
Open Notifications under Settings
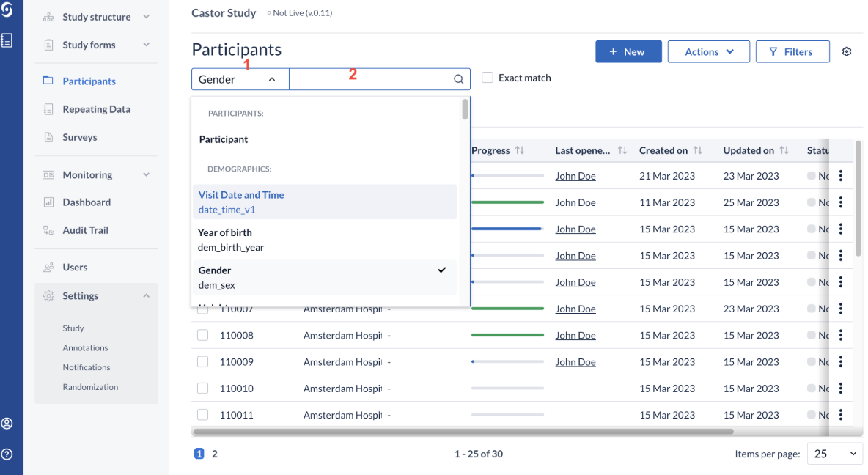pyautogui.click(x=87, y=367)
